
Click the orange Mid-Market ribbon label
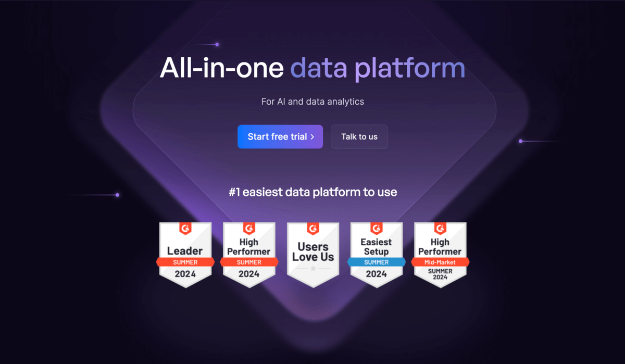(x=440, y=262)
